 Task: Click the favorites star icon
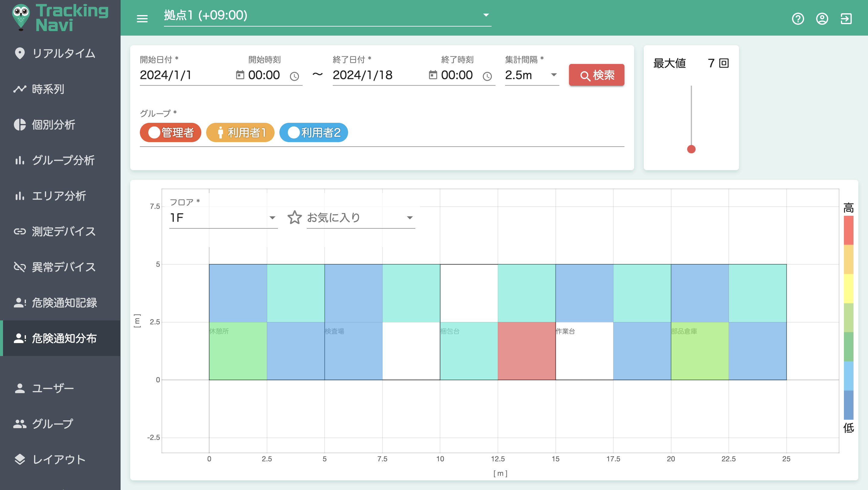coord(294,218)
